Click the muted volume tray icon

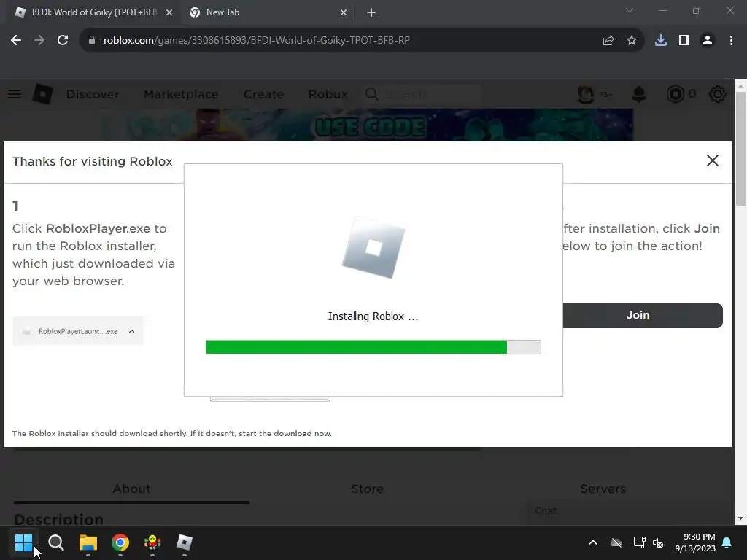click(x=659, y=542)
